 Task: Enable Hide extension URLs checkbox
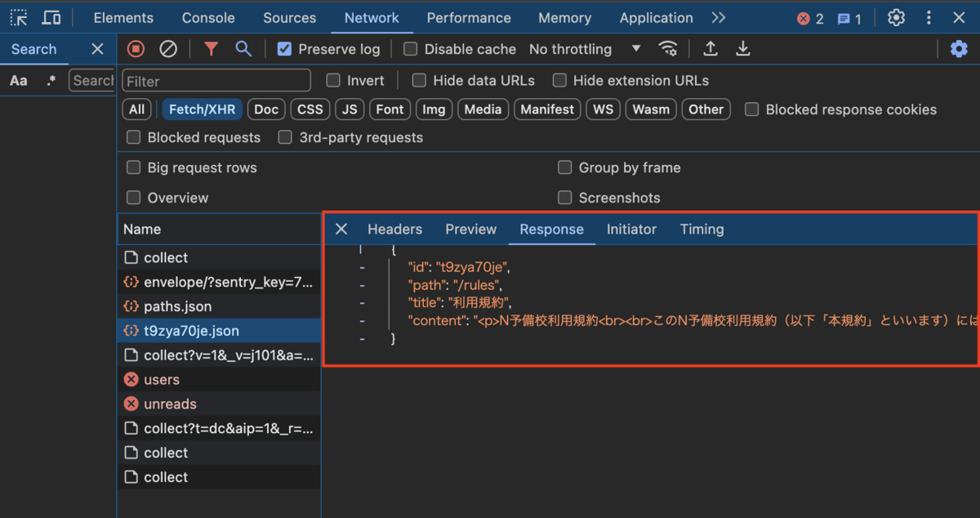coord(559,80)
